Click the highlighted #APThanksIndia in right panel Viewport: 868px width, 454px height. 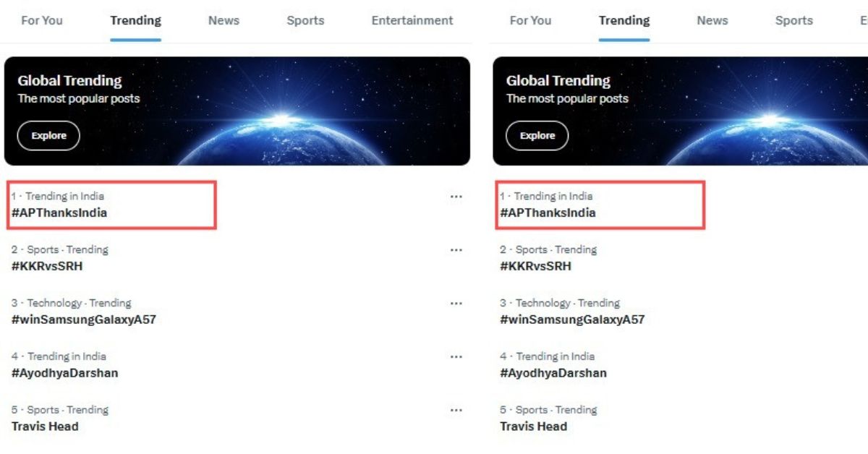(x=548, y=213)
